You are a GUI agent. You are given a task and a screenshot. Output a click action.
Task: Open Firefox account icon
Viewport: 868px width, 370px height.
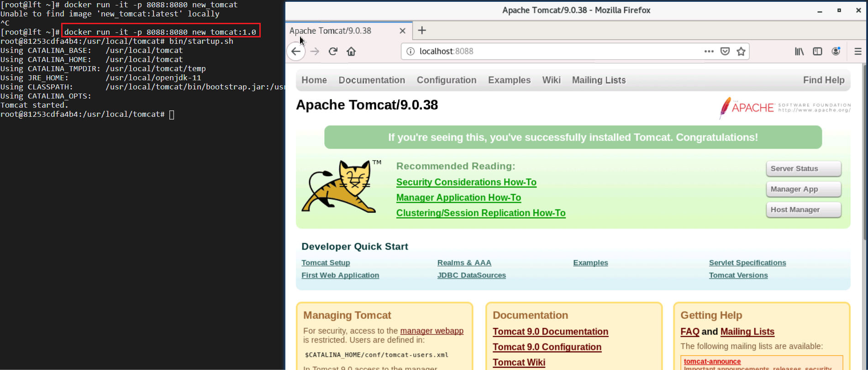click(836, 51)
